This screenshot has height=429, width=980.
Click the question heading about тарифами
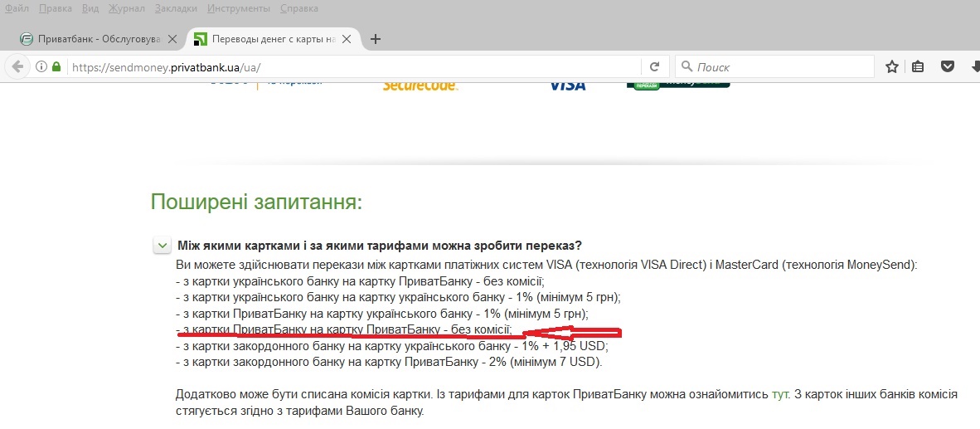[x=380, y=245]
